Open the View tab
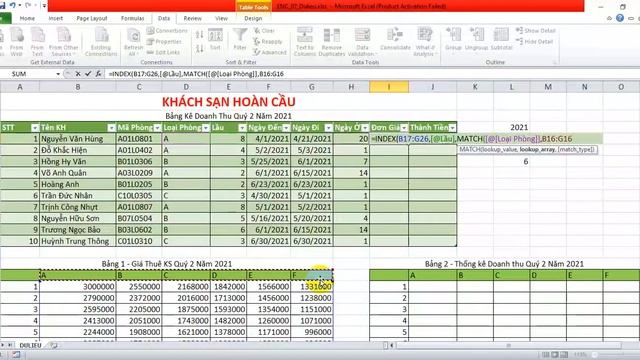 pos(221,18)
